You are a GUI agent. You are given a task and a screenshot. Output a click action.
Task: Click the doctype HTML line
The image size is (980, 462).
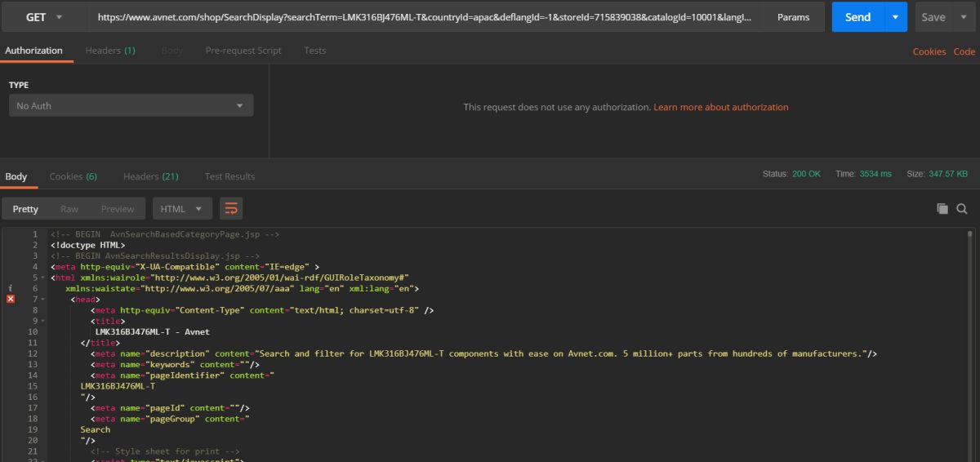[x=87, y=245]
